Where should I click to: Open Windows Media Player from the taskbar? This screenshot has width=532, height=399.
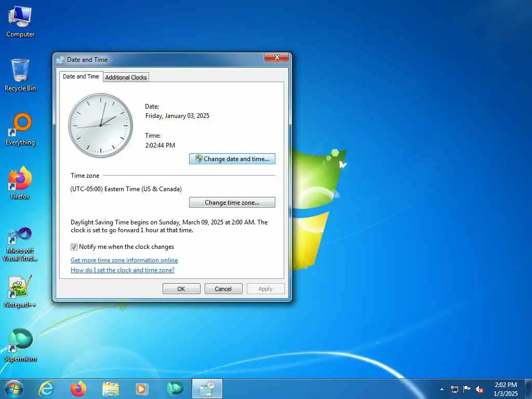click(142, 389)
